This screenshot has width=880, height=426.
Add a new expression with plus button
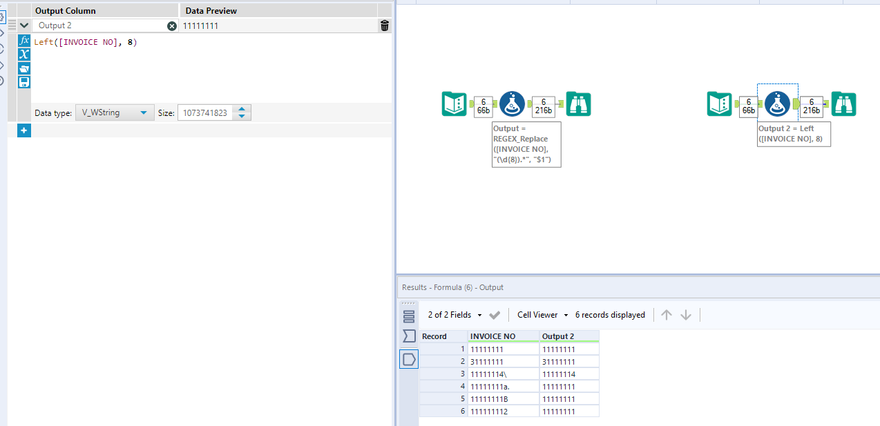(24, 131)
